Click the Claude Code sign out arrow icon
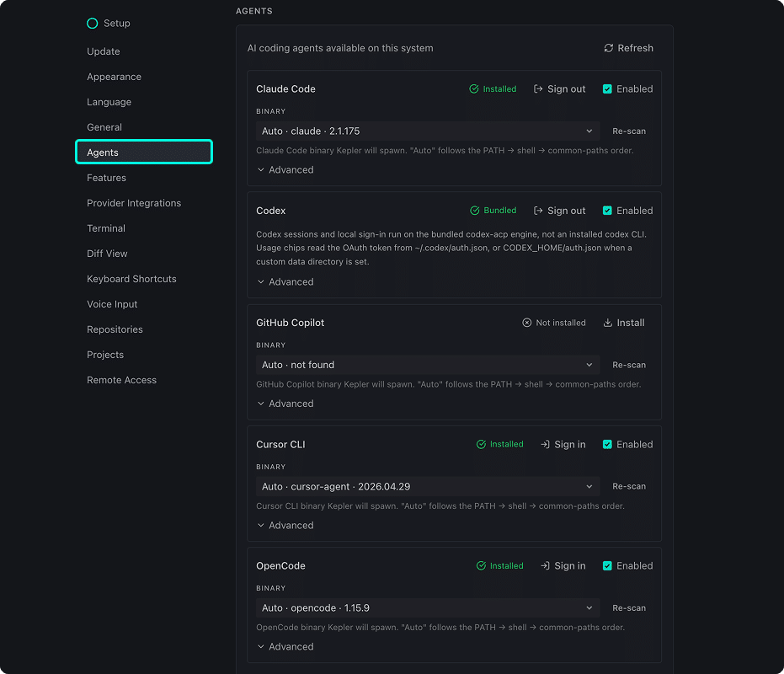 click(x=538, y=89)
